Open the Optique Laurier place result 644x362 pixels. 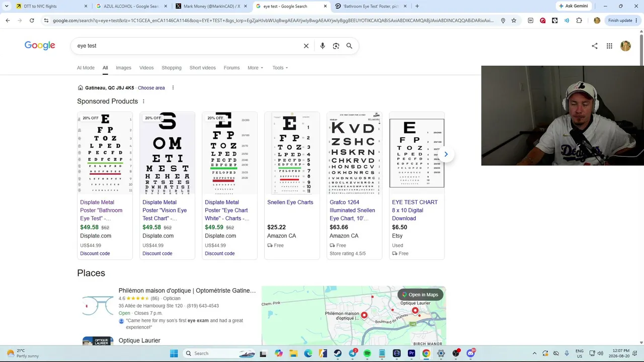coord(139,340)
